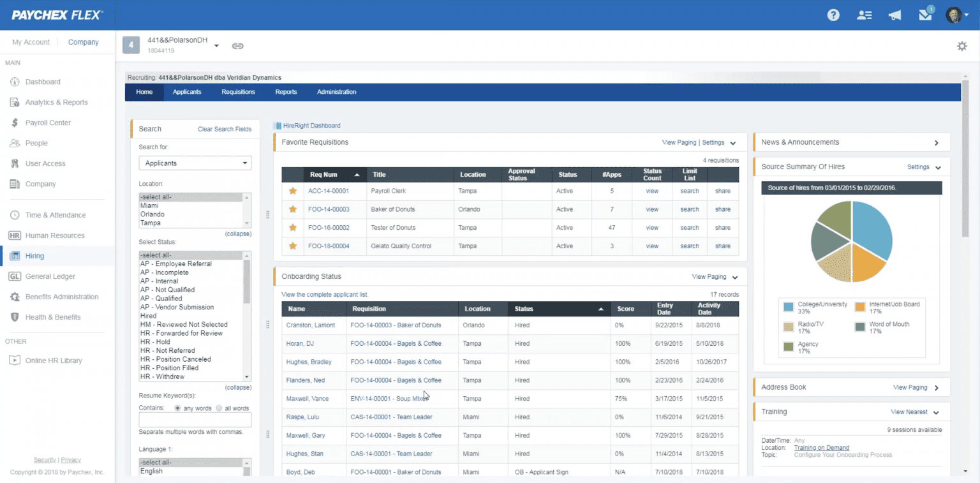Click the chain link icon beside company name
The height and width of the screenshot is (483, 980).
(237, 46)
